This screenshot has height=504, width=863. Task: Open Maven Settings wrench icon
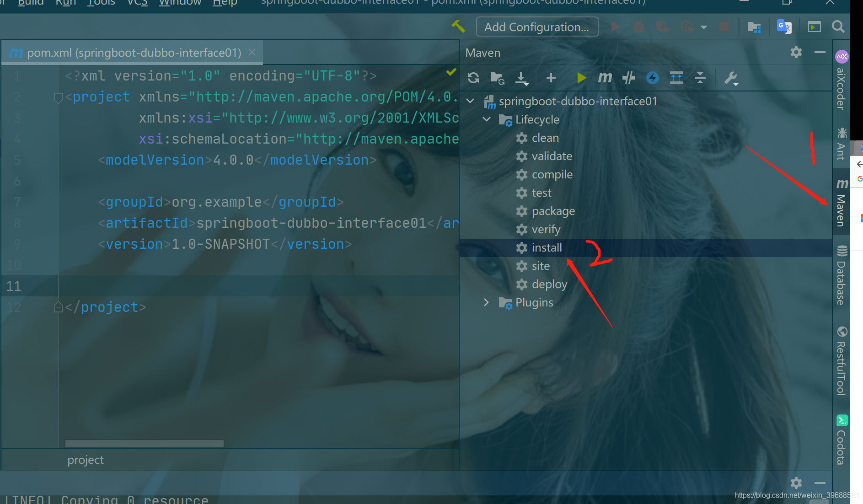[x=731, y=78]
